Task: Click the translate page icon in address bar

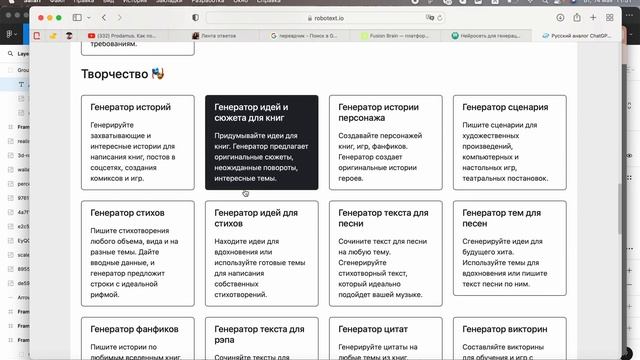Action: tap(429, 18)
